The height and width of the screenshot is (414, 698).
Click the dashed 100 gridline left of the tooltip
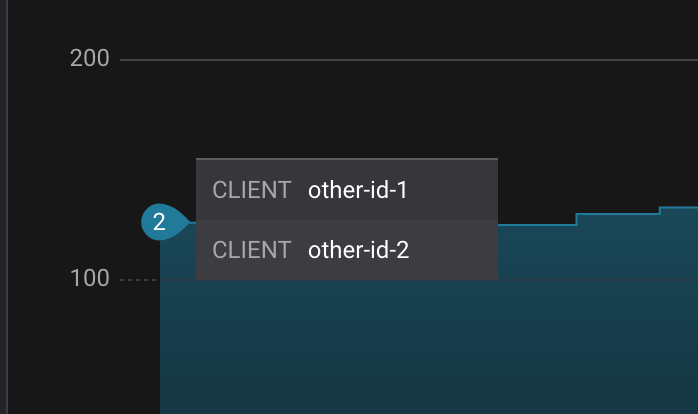[x=140, y=280]
